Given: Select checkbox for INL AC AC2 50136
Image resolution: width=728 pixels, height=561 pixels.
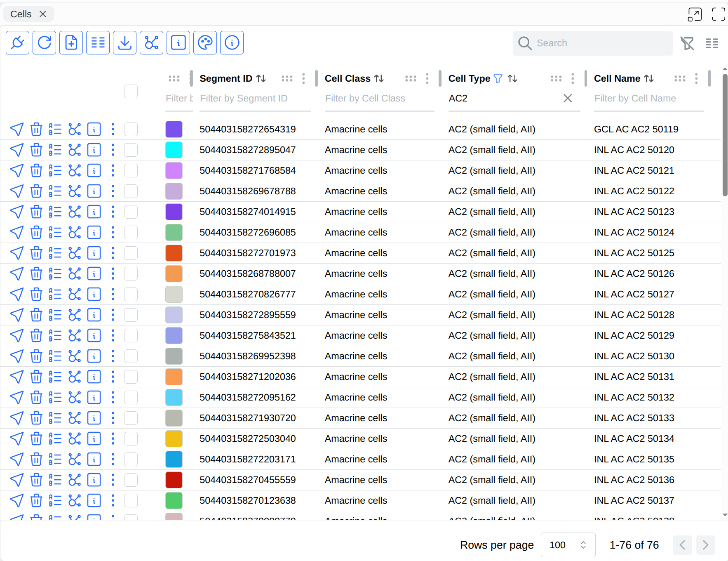Looking at the screenshot, I should 131,480.
